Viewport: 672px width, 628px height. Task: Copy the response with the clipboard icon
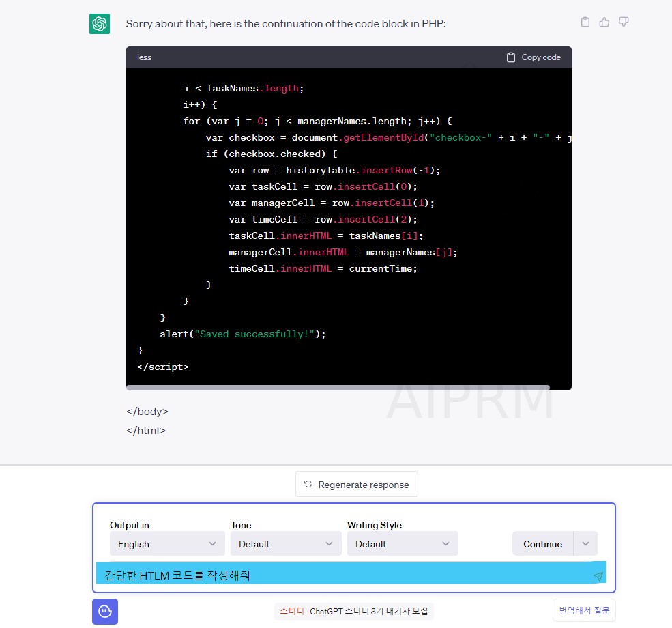585,22
